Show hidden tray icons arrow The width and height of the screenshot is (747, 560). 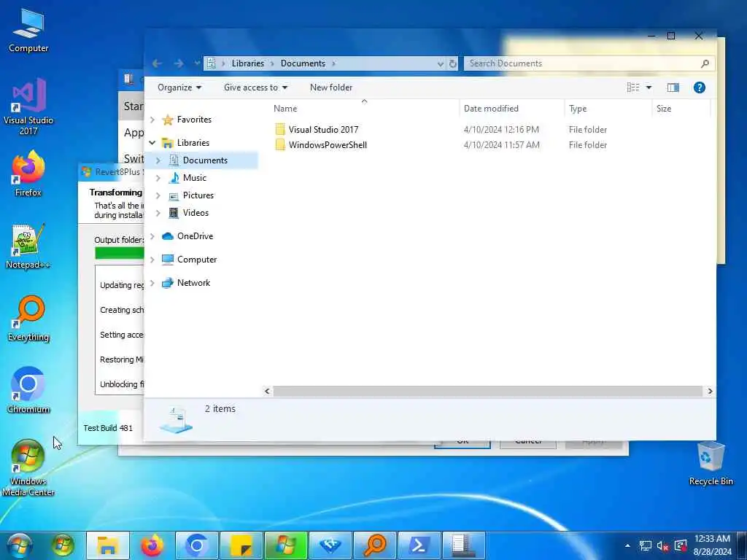627,545
